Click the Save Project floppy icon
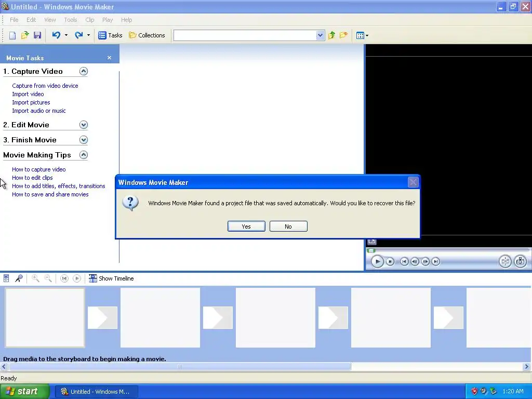This screenshot has width=532, height=399. pos(37,35)
